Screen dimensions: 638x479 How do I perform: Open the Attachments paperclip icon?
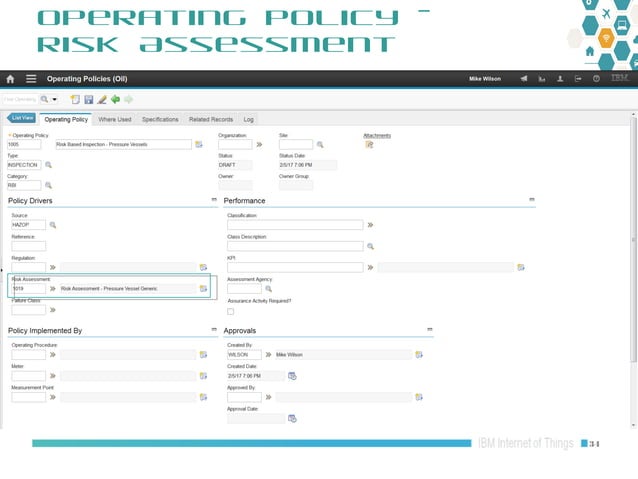pyautogui.click(x=369, y=144)
